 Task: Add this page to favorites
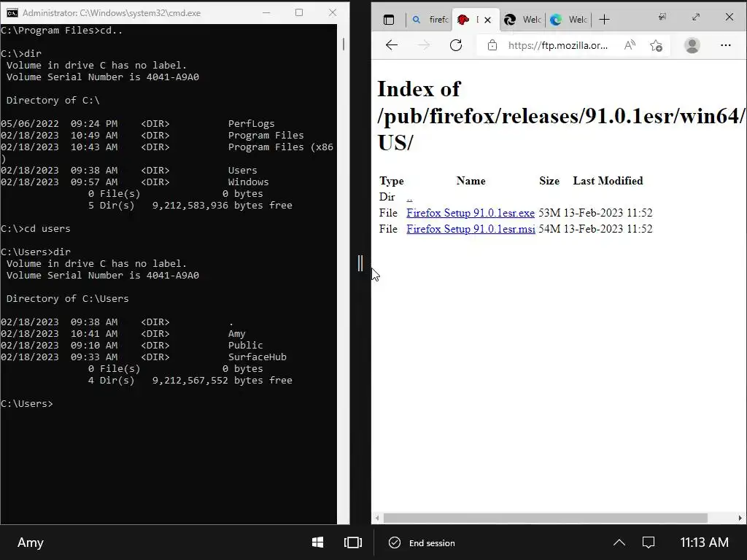click(x=656, y=45)
